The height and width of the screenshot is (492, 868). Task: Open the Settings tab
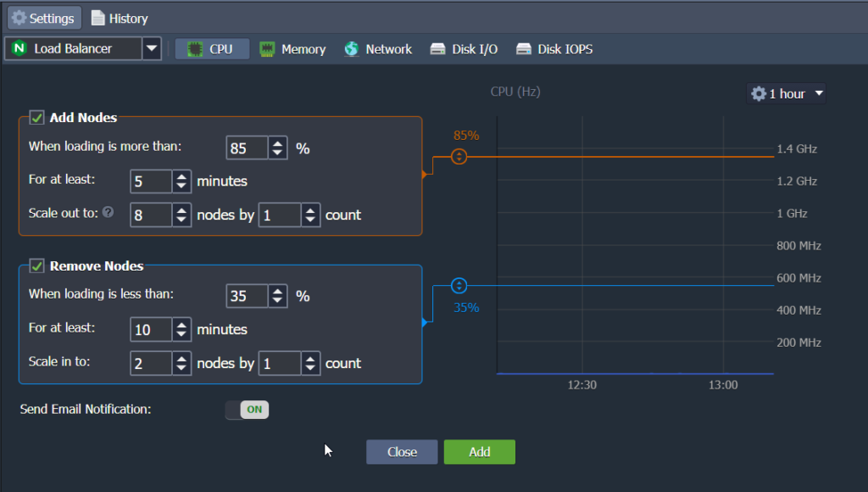pos(44,18)
